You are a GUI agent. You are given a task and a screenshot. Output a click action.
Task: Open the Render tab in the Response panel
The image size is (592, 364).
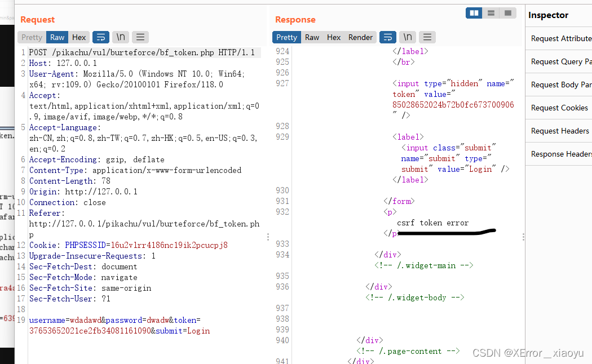360,37
